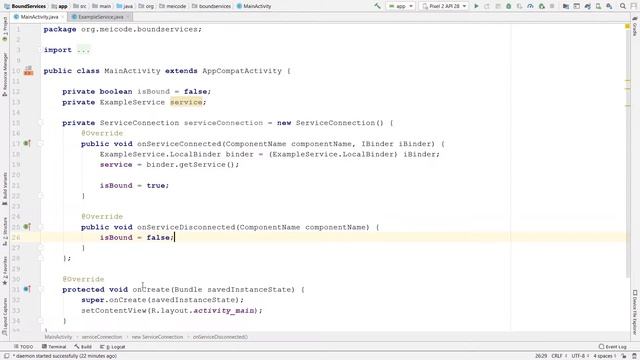Close the MainActivity.java tab
Viewport: 640px width, 360px height.
[62, 17]
